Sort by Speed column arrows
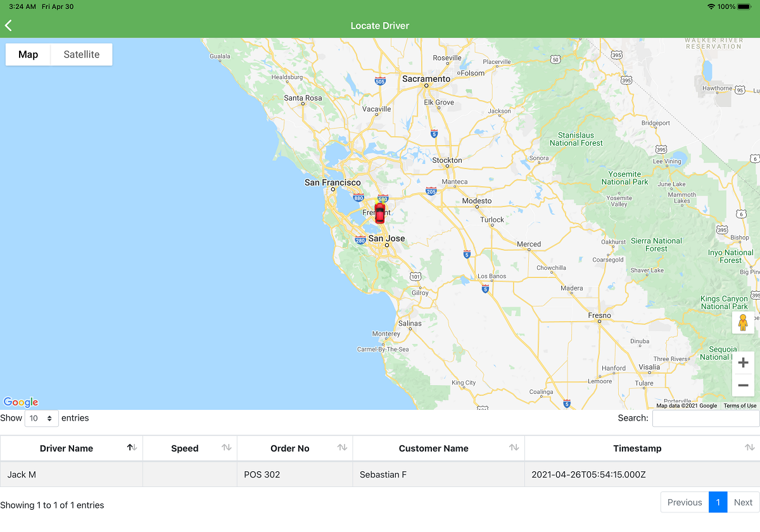The height and width of the screenshot is (532, 760). pos(226,448)
